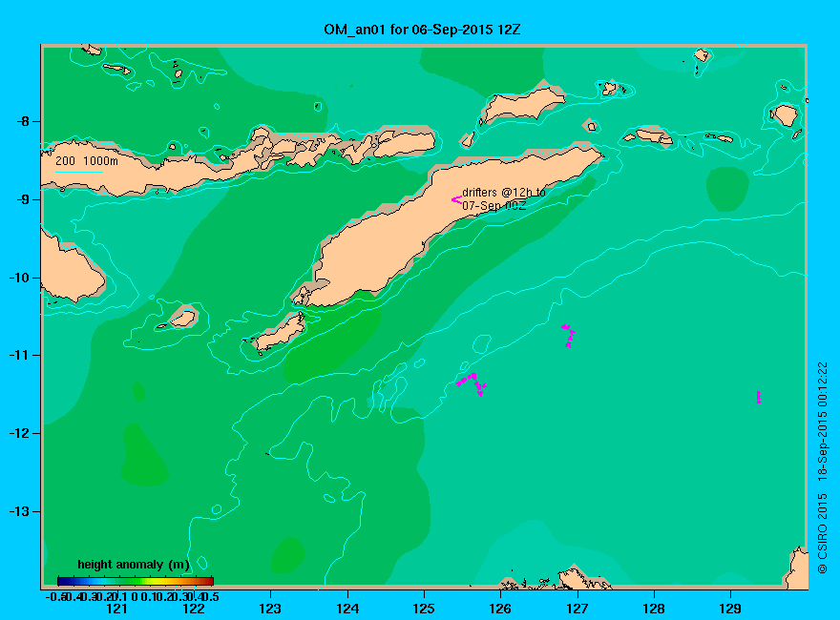The width and height of the screenshot is (840, 620).
Task: Click the '07-Sep-00Z' label text
Action: pyautogui.click(x=493, y=206)
